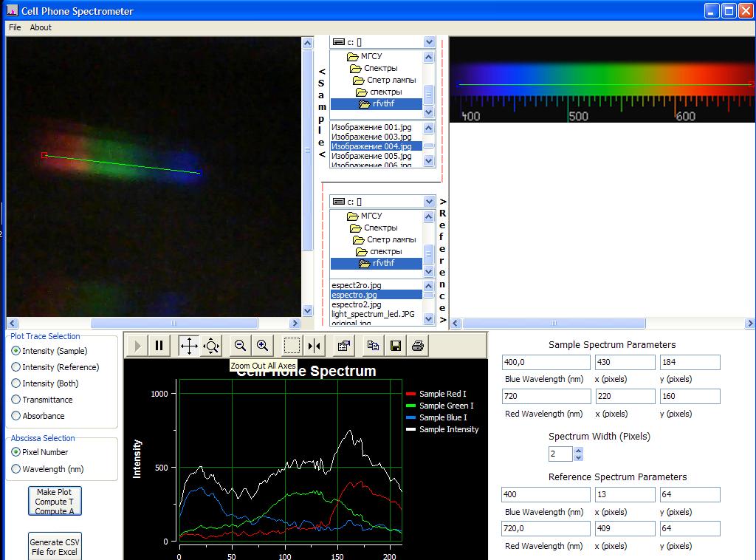Image resolution: width=756 pixels, height=560 pixels.
Task: Open the plot properties editor icon
Action: pyautogui.click(x=343, y=345)
